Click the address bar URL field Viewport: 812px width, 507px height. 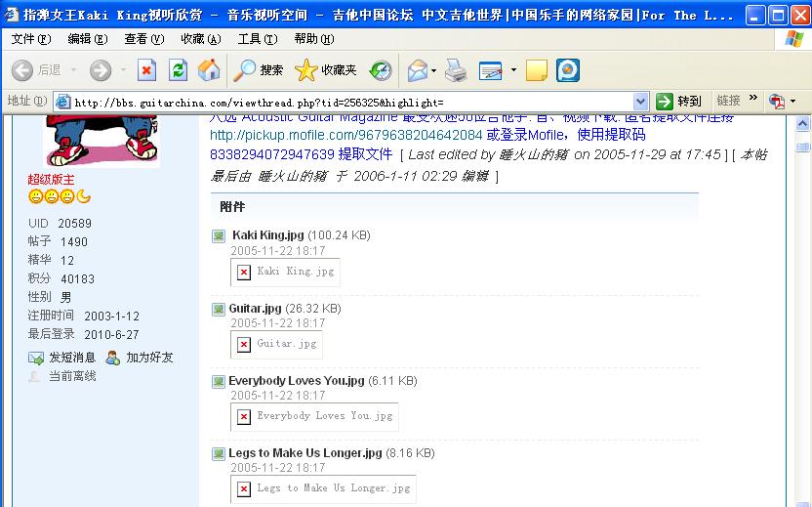351,102
